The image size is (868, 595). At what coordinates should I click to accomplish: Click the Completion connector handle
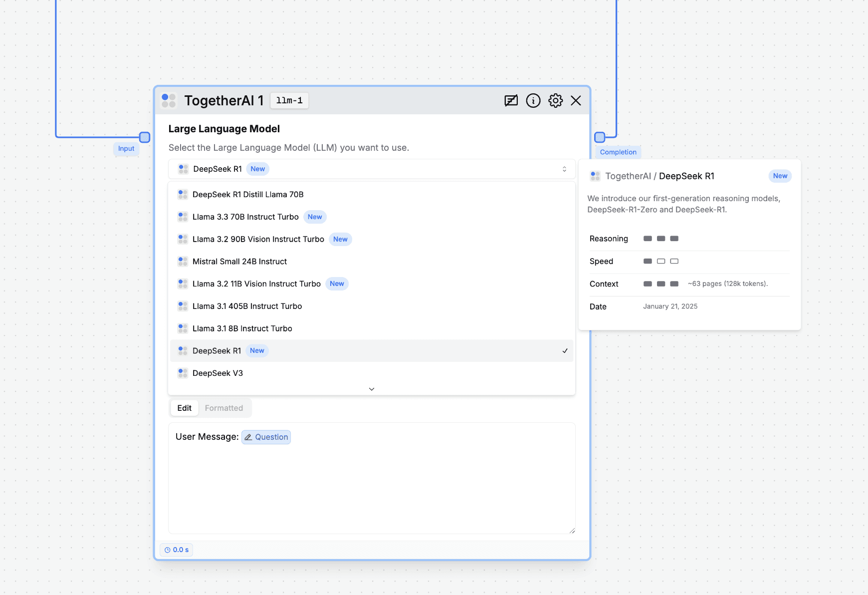pyautogui.click(x=600, y=137)
